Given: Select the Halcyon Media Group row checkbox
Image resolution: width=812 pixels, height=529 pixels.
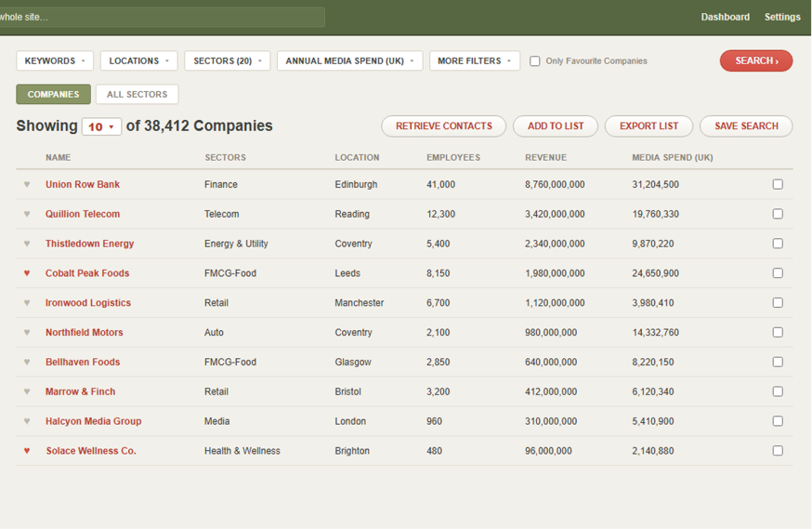Looking at the screenshot, I should pyautogui.click(x=778, y=421).
